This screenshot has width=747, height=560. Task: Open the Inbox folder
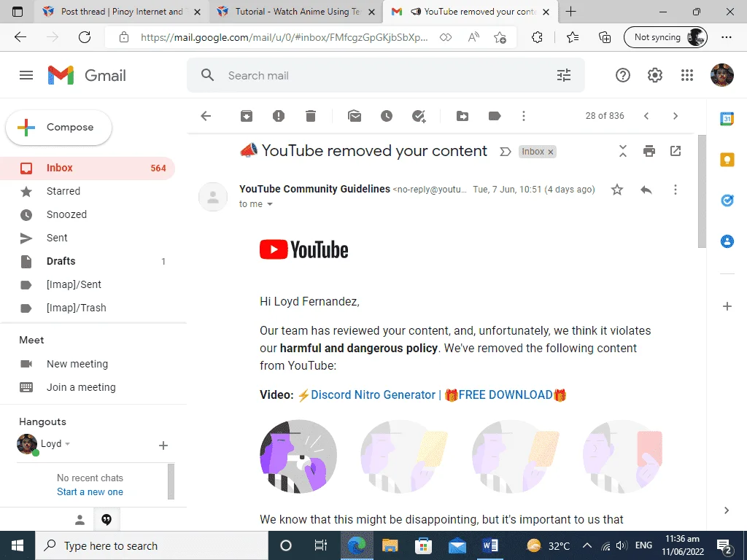click(x=88, y=168)
